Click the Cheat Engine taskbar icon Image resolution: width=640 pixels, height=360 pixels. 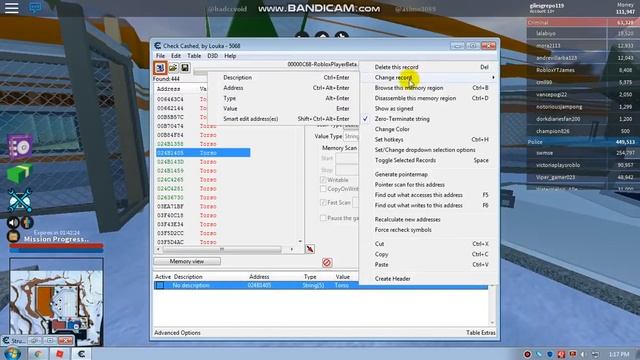pyautogui.click(x=81, y=354)
